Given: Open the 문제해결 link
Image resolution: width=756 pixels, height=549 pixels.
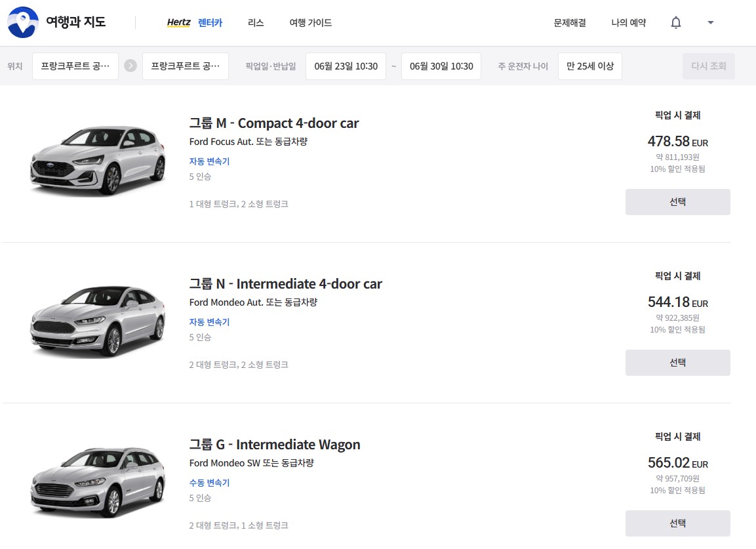Looking at the screenshot, I should pos(570,22).
